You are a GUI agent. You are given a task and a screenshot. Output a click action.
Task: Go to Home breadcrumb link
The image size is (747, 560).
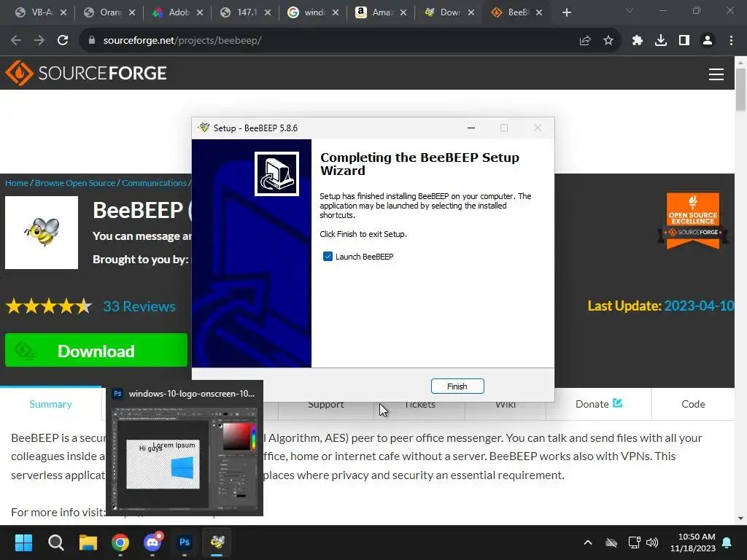coord(17,183)
